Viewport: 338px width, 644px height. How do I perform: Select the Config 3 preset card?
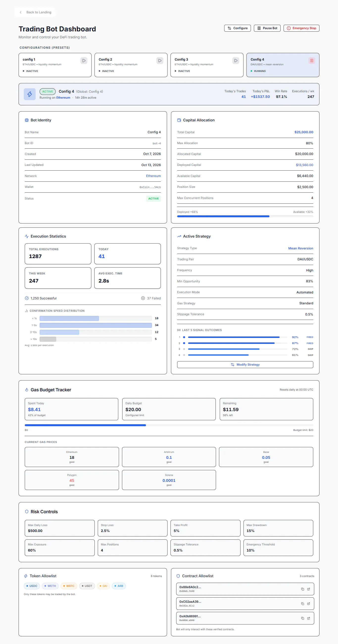(x=207, y=65)
